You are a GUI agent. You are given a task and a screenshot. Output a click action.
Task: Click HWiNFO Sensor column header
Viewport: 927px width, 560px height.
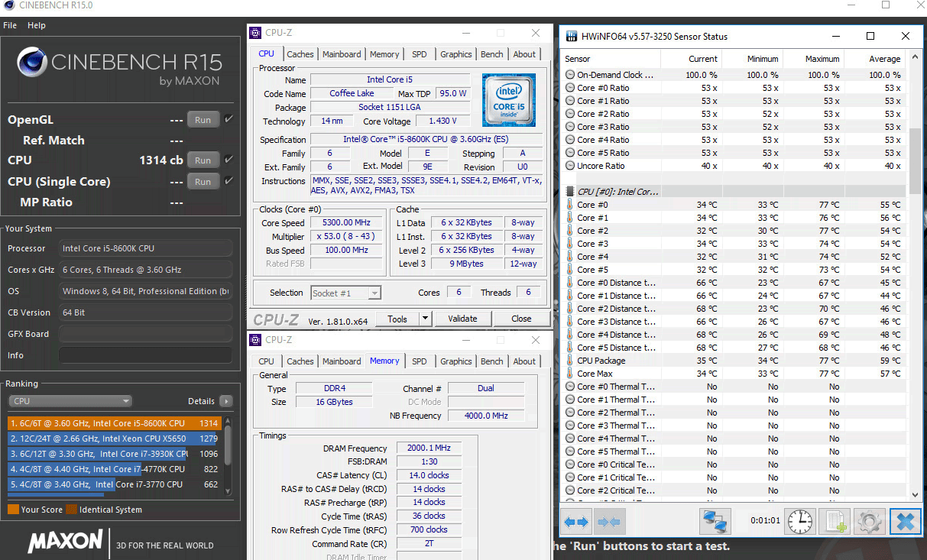tap(611, 59)
